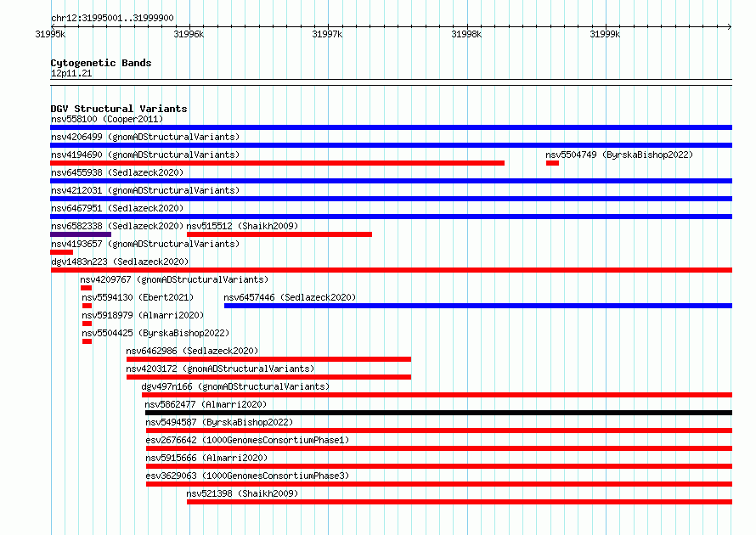This screenshot has width=756, height=535.
Task: Click the blue nsv6457446 variant bar
Action: tap(478, 306)
